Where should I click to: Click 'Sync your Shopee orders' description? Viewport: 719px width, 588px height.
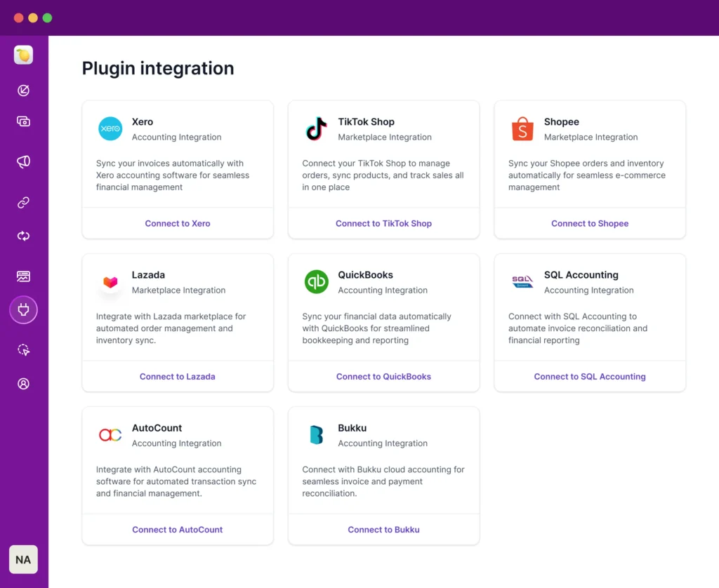586,175
